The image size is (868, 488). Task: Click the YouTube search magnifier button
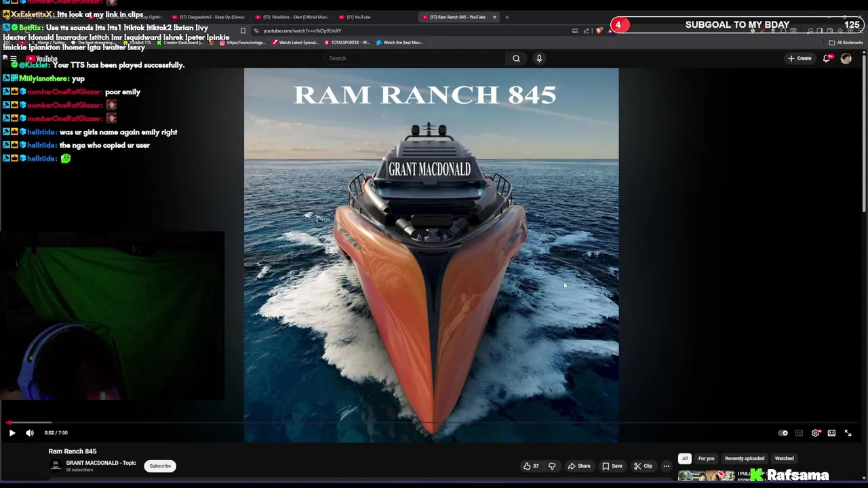(x=516, y=58)
